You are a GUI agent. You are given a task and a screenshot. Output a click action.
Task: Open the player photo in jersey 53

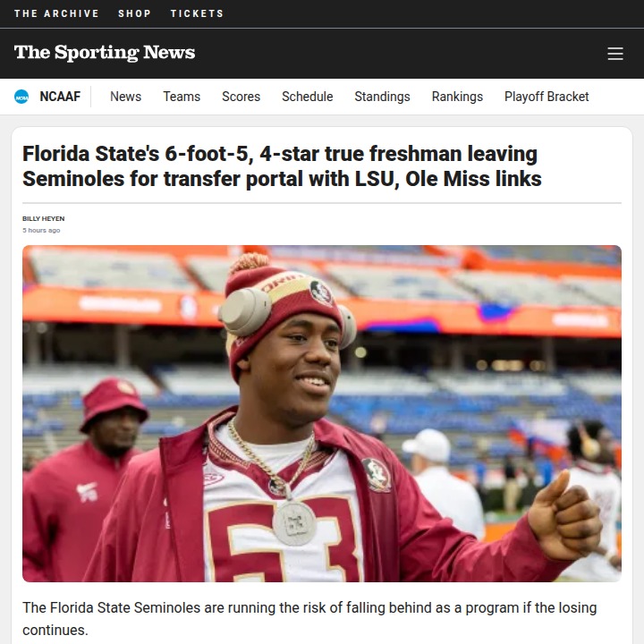322,413
